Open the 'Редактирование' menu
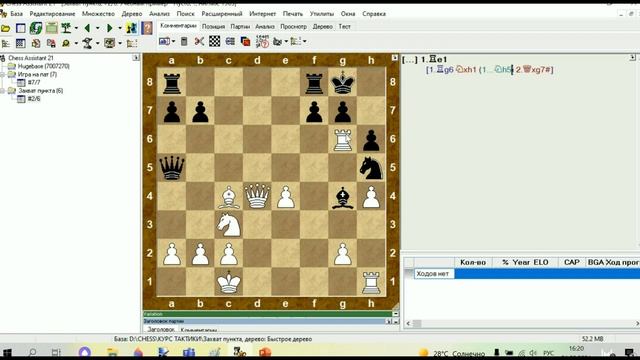The image size is (640, 360). (52, 14)
